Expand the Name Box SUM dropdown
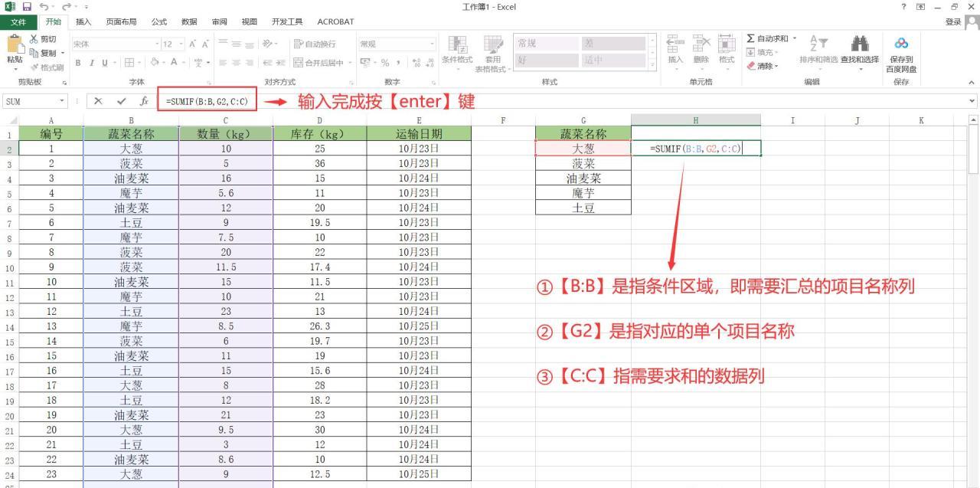The height and width of the screenshot is (488, 980). click(x=63, y=101)
